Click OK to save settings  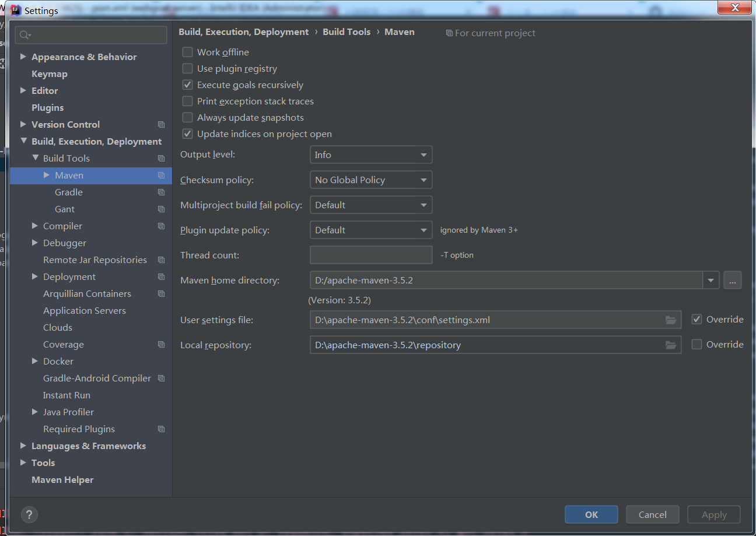pyautogui.click(x=591, y=514)
